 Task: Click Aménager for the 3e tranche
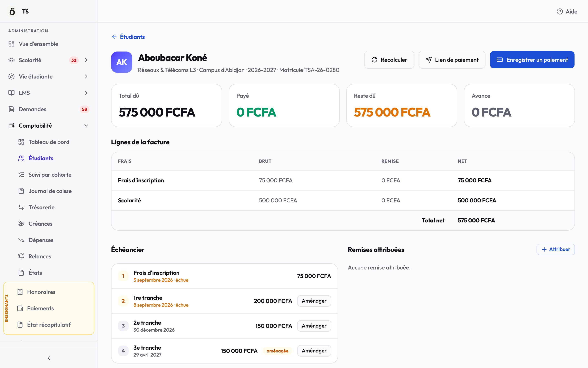(x=314, y=351)
